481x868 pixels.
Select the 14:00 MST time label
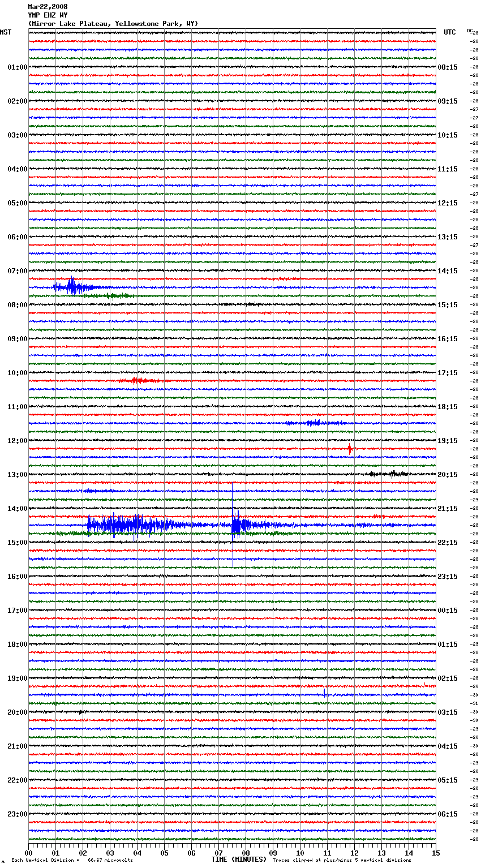(x=17, y=509)
